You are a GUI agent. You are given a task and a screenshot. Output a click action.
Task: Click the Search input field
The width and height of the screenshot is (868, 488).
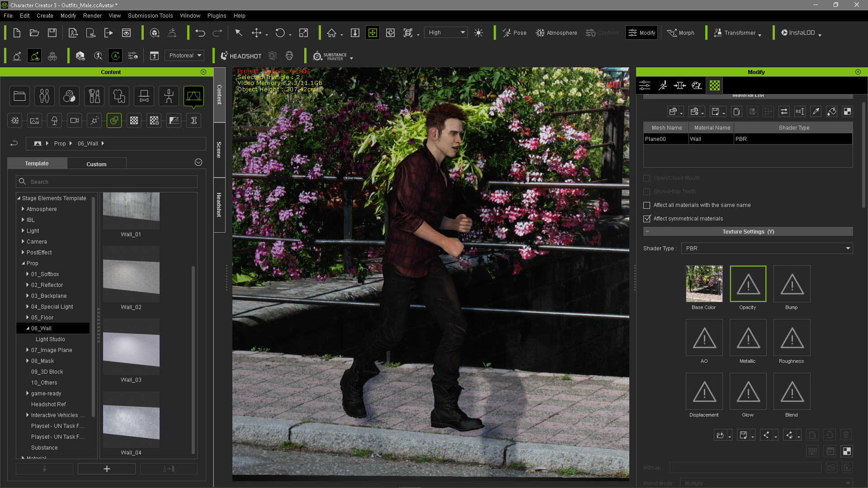coord(107,182)
